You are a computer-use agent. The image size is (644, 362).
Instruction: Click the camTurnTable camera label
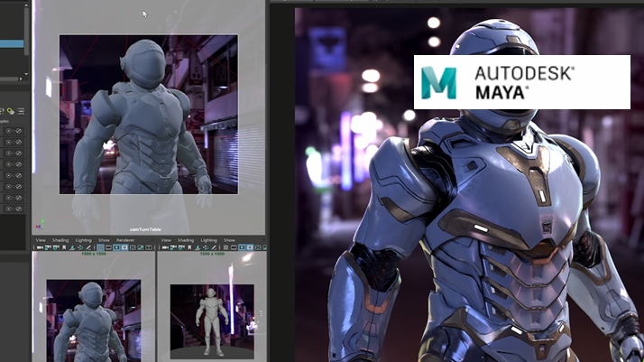pos(145,229)
